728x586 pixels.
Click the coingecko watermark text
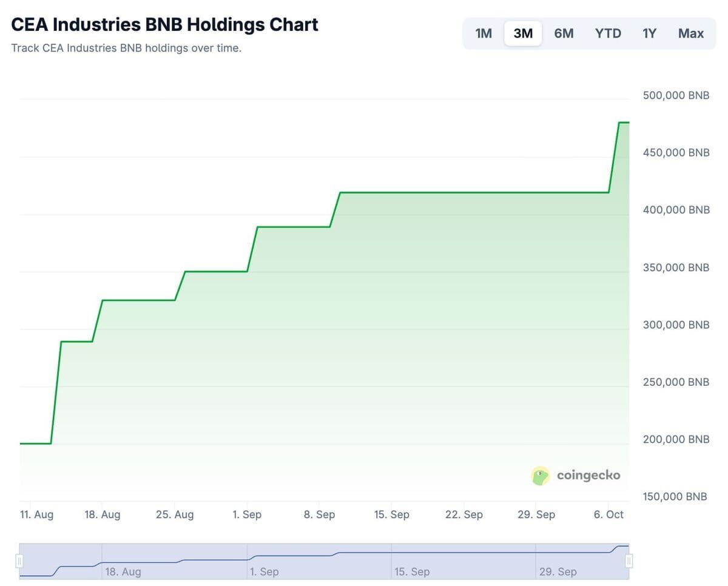588,476
